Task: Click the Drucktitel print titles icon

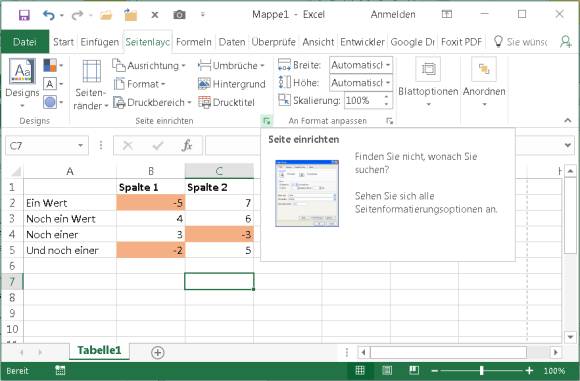Action: point(204,102)
